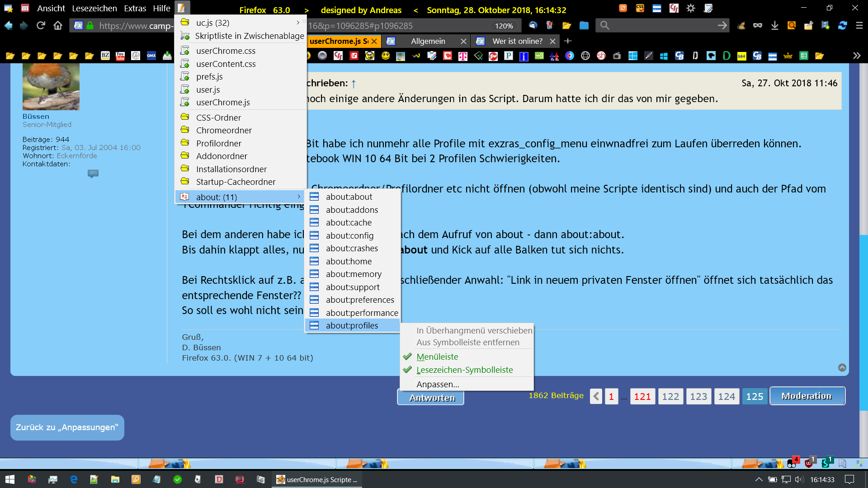This screenshot has width=868, height=488.
Task: Click the YouTube bookmark icon
Action: (x=120, y=56)
